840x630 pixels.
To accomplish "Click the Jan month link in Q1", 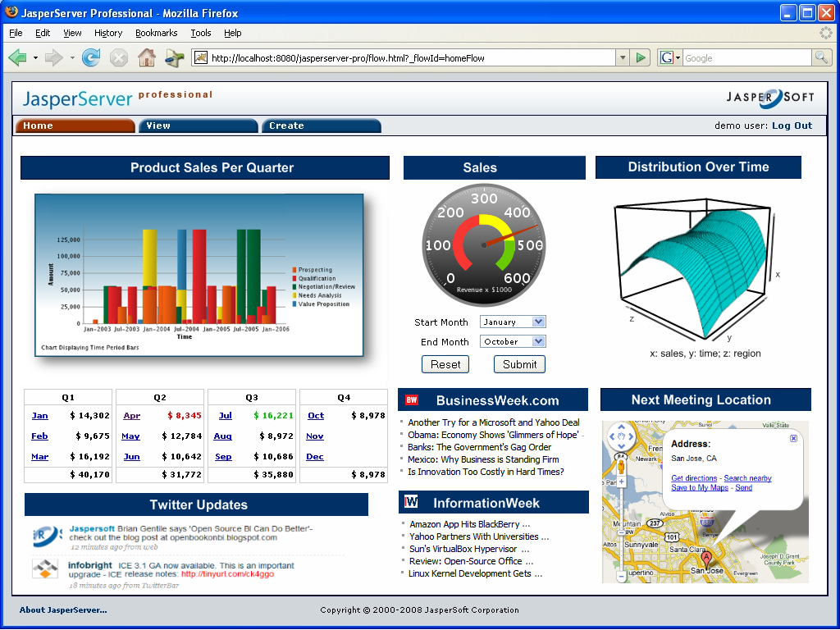I will [x=39, y=416].
